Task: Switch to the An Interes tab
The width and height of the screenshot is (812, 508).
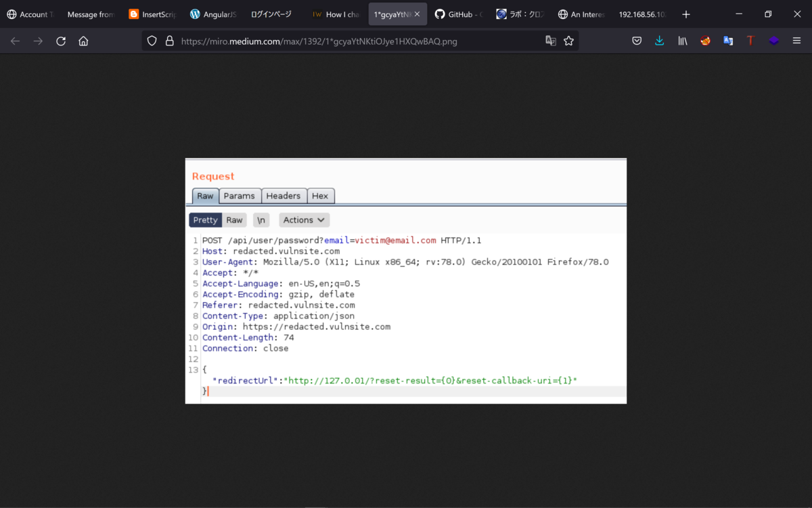Action: pyautogui.click(x=581, y=14)
